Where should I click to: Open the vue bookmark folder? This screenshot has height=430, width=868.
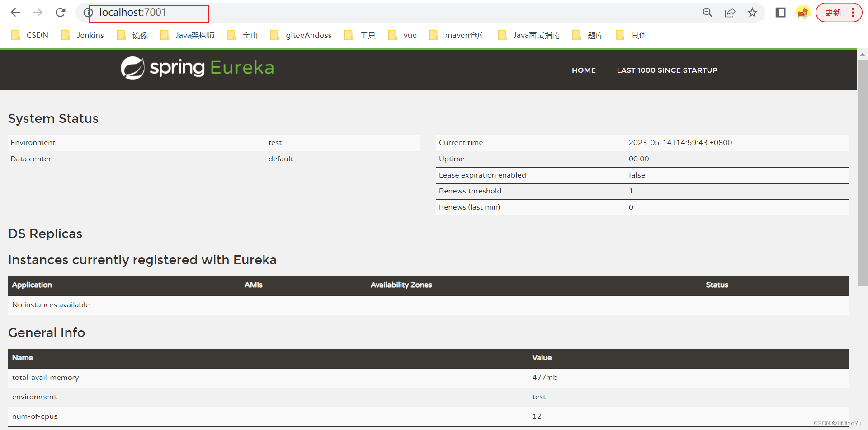[x=402, y=35]
